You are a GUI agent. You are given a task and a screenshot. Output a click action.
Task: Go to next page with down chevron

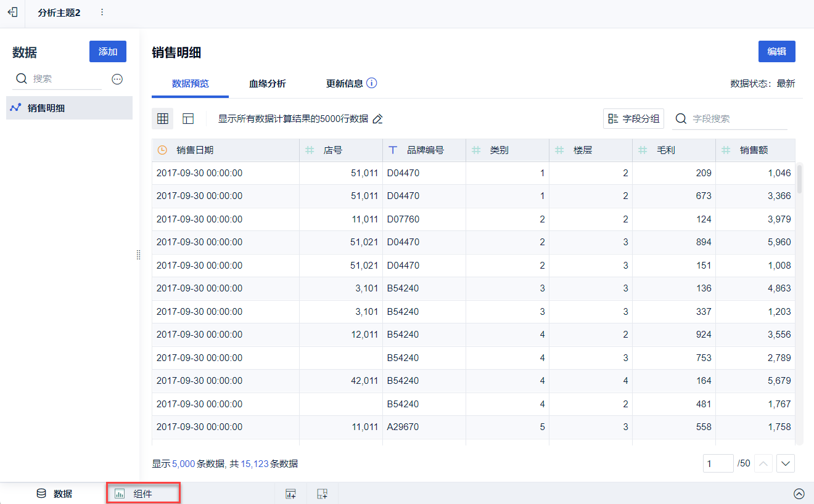(786, 463)
